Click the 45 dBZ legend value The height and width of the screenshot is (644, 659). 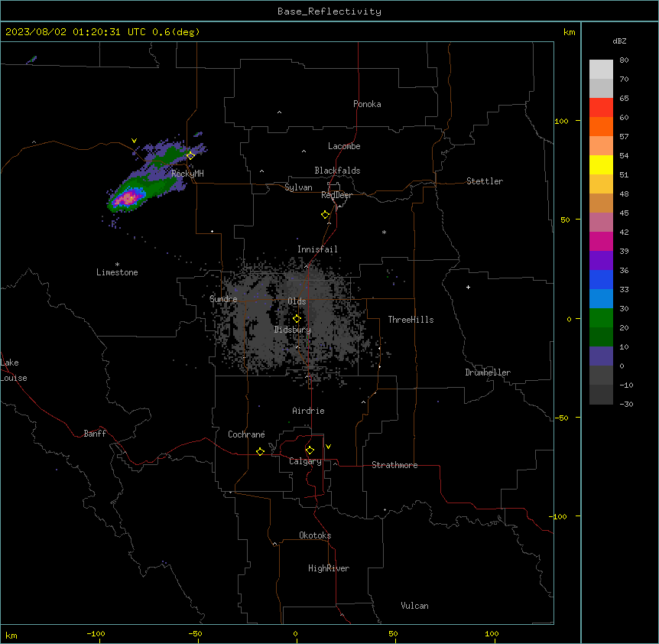coord(624,213)
